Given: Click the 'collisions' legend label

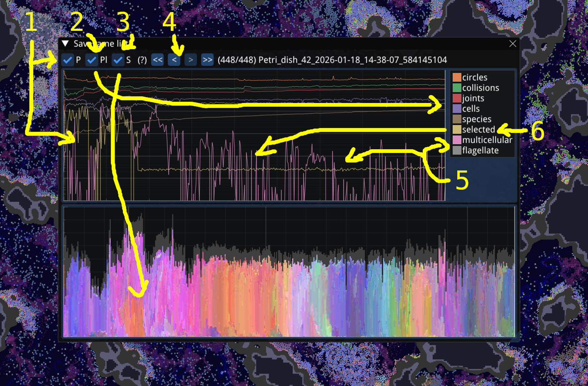Looking at the screenshot, I should (x=481, y=88).
